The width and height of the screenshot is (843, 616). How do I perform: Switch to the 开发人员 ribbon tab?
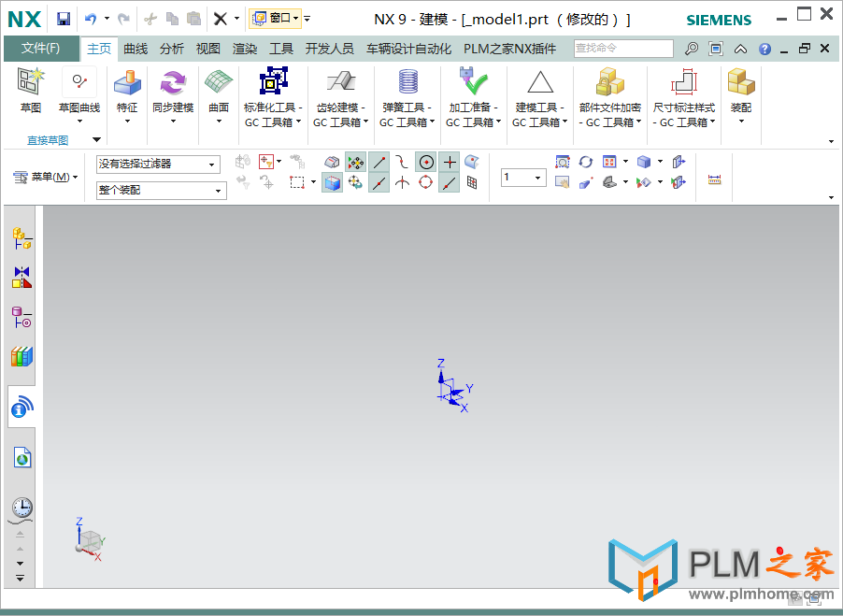point(330,49)
